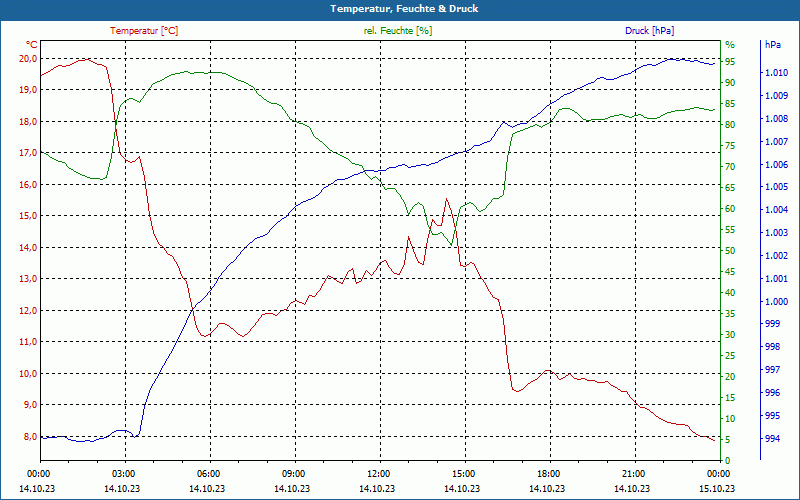Click the 9,0 temperature axis value
The height and width of the screenshot is (500, 800).
click(x=31, y=405)
